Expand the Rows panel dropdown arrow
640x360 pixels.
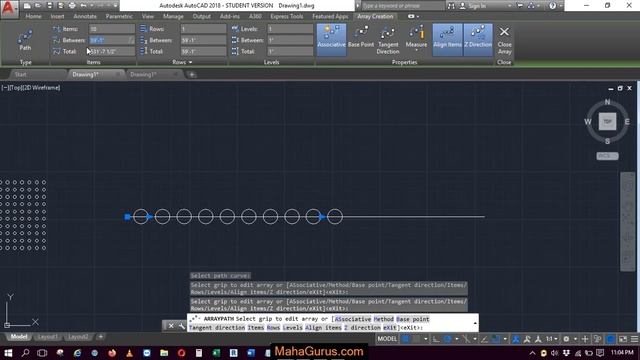click(190, 62)
